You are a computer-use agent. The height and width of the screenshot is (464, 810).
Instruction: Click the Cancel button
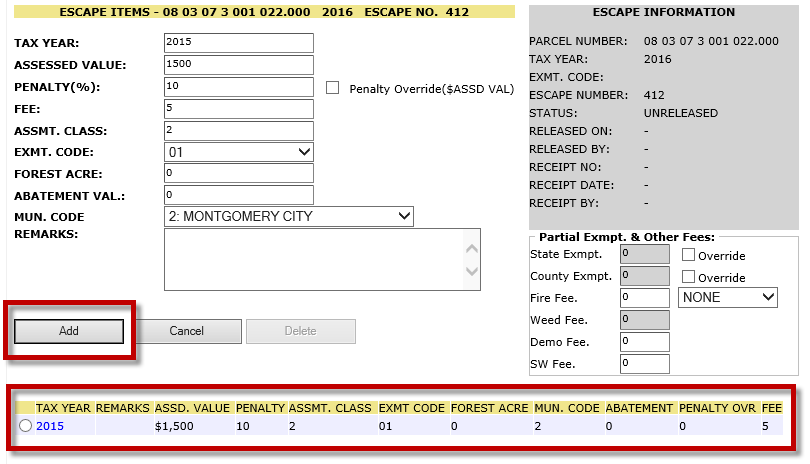pyautogui.click(x=186, y=331)
